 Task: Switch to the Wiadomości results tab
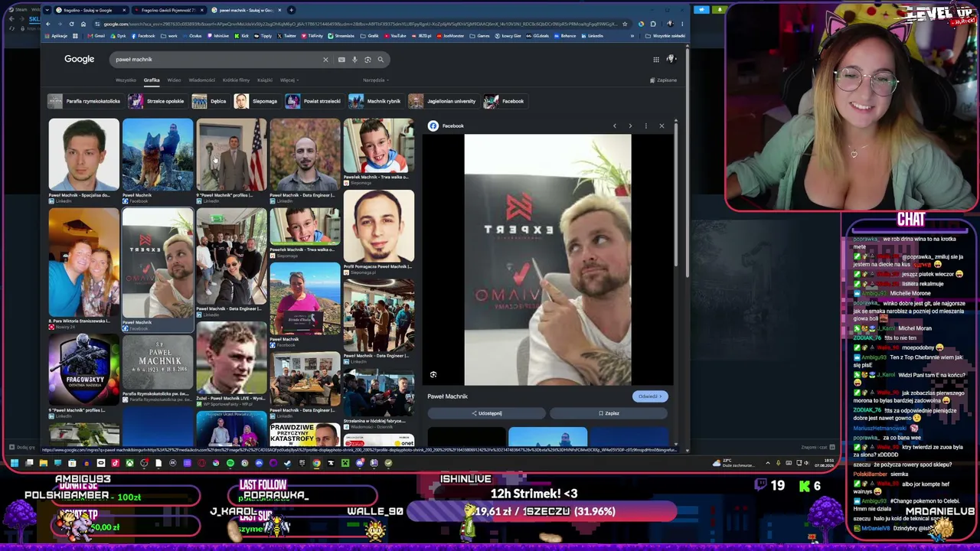[x=202, y=80]
